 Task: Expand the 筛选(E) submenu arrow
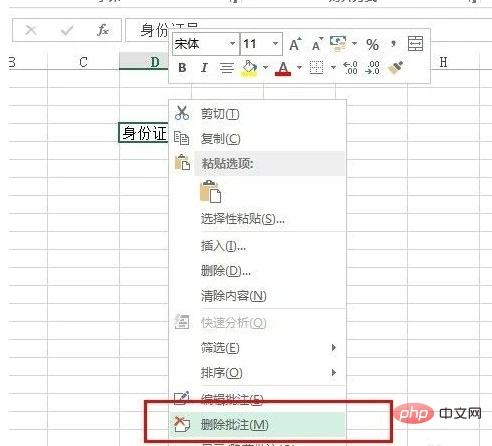[334, 348]
